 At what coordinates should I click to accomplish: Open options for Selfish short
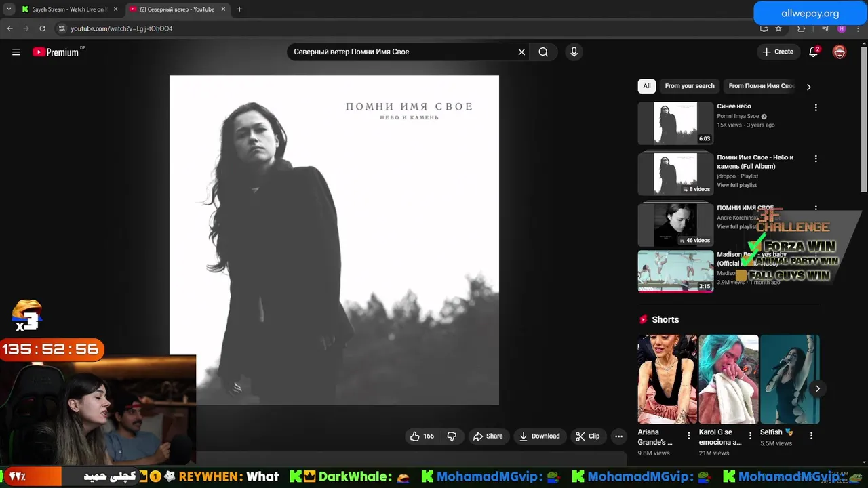click(811, 436)
